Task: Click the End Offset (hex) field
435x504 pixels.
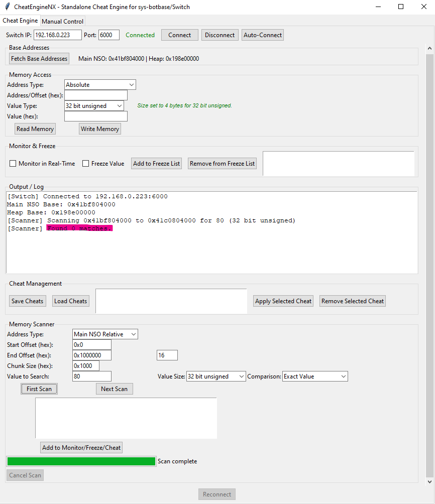Action: [92, 355]
